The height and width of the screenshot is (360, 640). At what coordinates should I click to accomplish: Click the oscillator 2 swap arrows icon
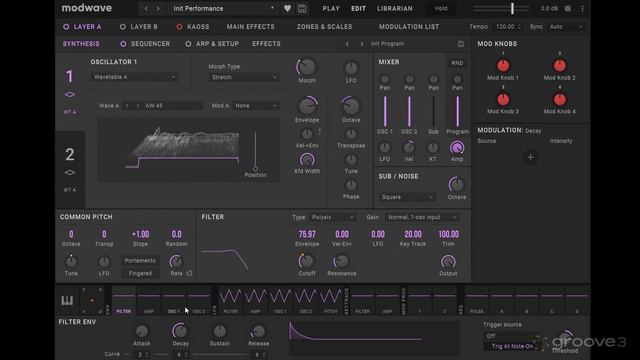pos(70,173)
